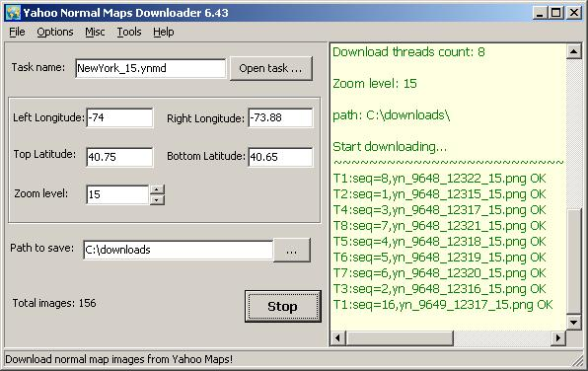Click log line T3:seq=2 yn_9648_12316_15.png
This screenshot has width=588, height=371.
(439, 289)
